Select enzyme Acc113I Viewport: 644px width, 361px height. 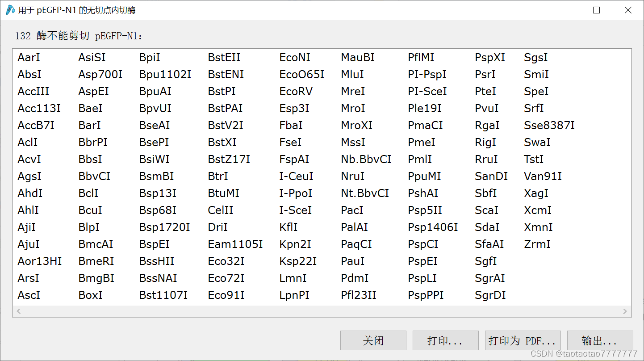(x=39, y=109)
